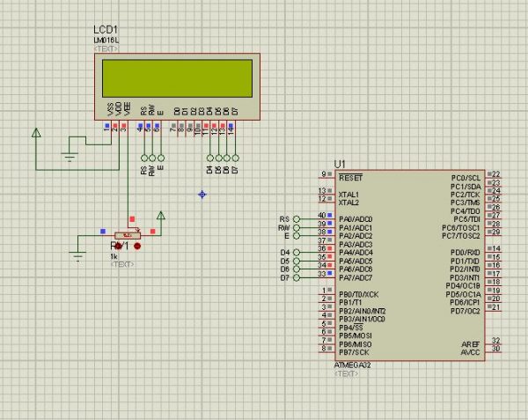This screenshot has height=420, width=528.
Task: Click the PB5/MOSI pin label
Action: [356, 335]
